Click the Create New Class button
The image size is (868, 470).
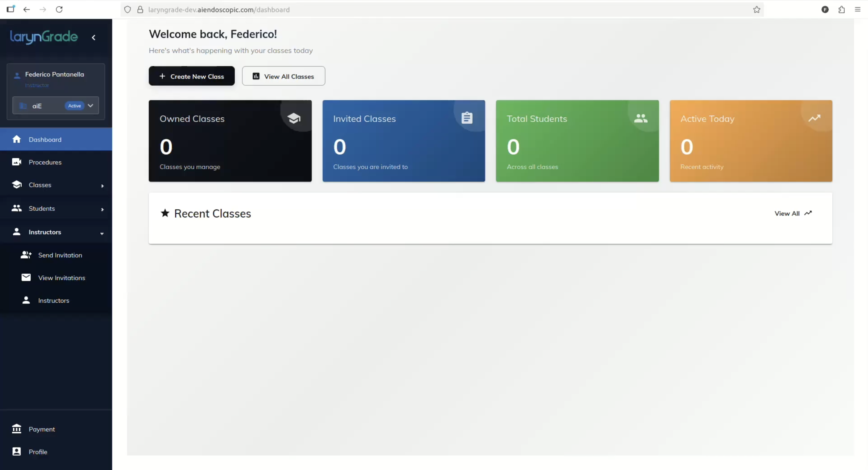[191, 76]
